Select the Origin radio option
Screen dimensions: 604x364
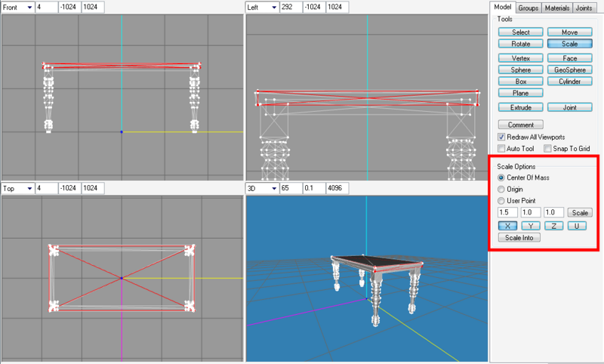(x=502, y=189)
